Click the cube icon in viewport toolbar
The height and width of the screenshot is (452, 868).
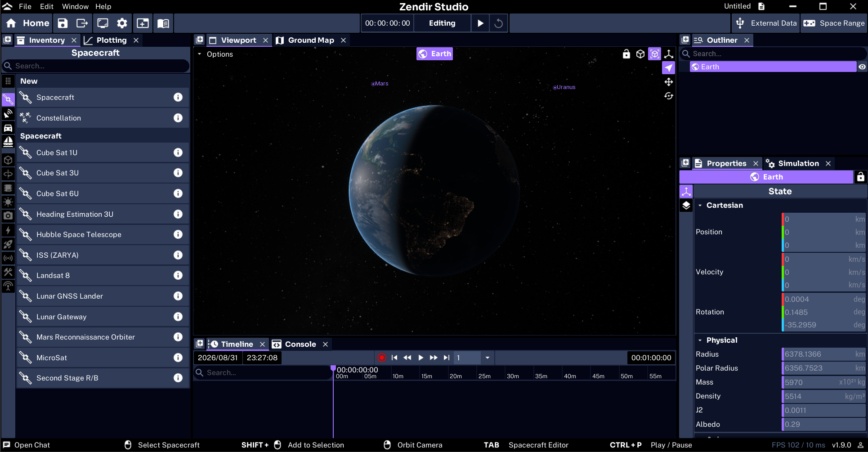[640, 54]
